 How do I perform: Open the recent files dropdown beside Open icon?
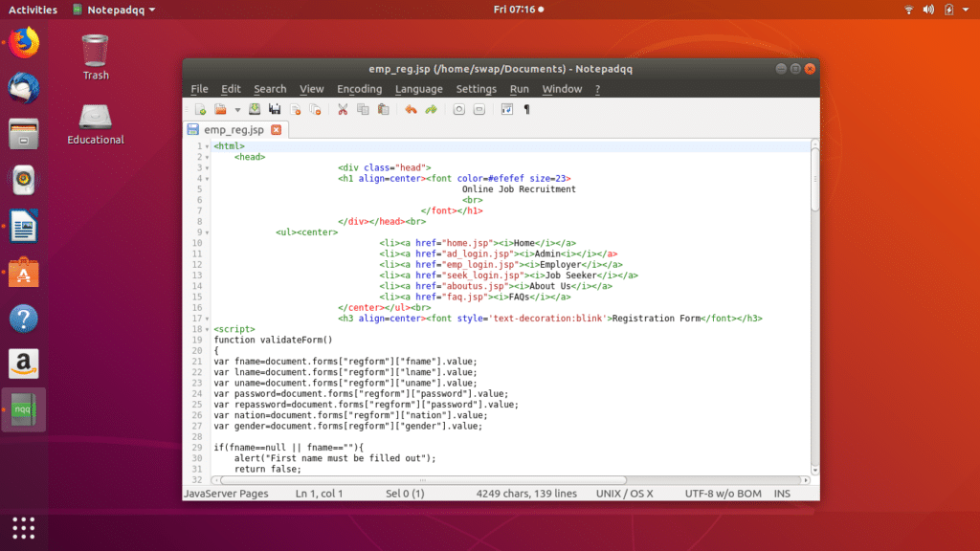click(x=237, y=109)
